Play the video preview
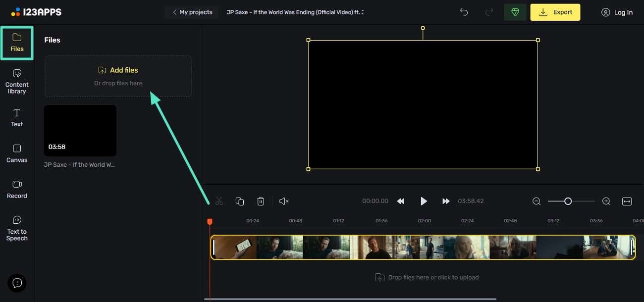 coord(424,201)
